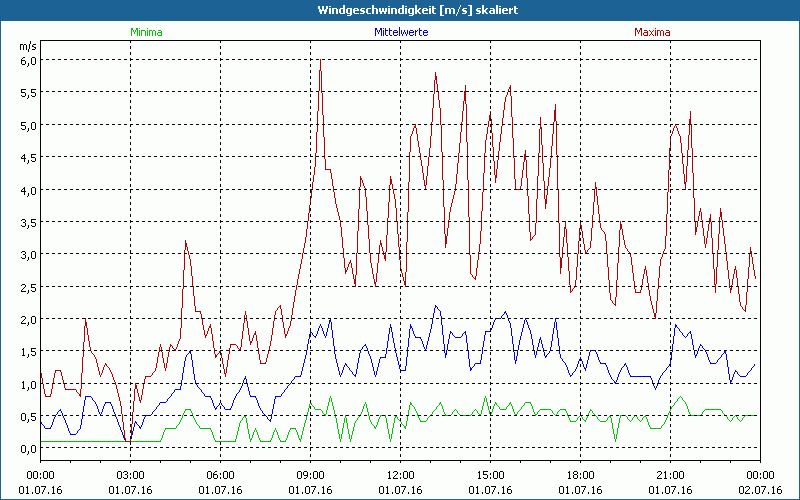Click the 09:00 time axis label
This screenshot has width=800, height=500.
pyautogui.click(x=310, y=475)
